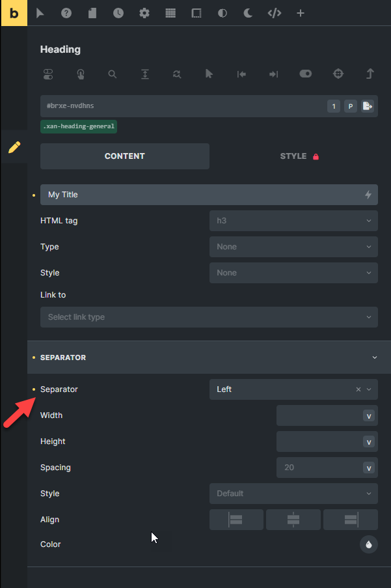This screenshot has width=391, height=588.
Task: Open revision history clock icon
Action: coord(118,13)
